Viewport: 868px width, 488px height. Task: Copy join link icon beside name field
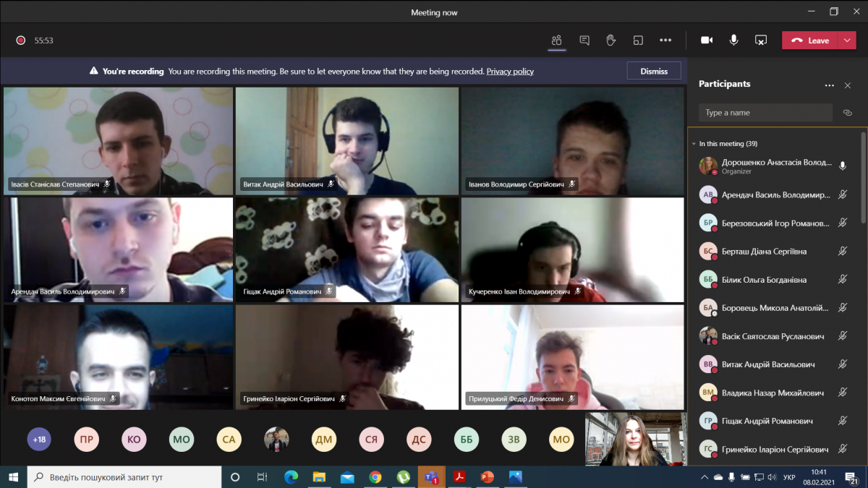pos(848,113)
